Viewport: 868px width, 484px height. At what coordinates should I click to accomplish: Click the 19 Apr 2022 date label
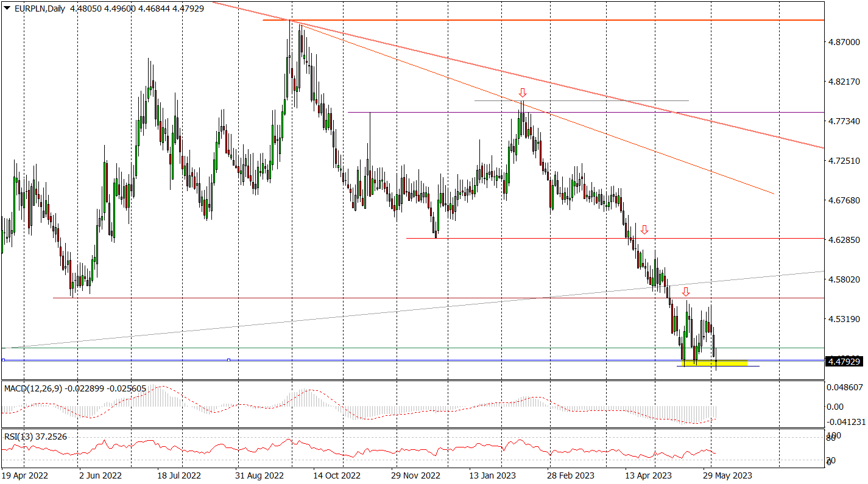point(24,475)
